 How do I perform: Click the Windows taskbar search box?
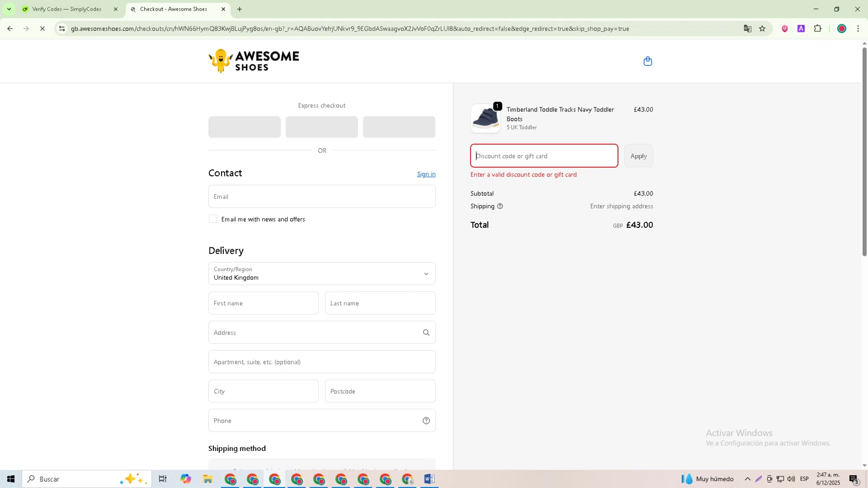(x=87, y=479)
